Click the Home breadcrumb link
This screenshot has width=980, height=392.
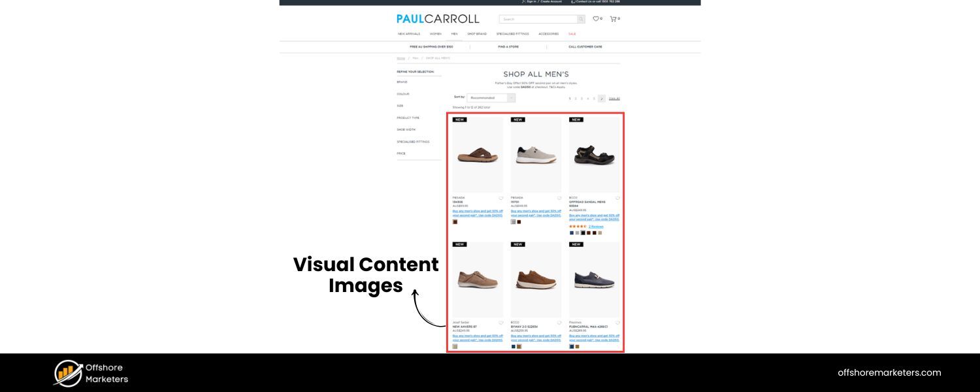click(400, 57)
